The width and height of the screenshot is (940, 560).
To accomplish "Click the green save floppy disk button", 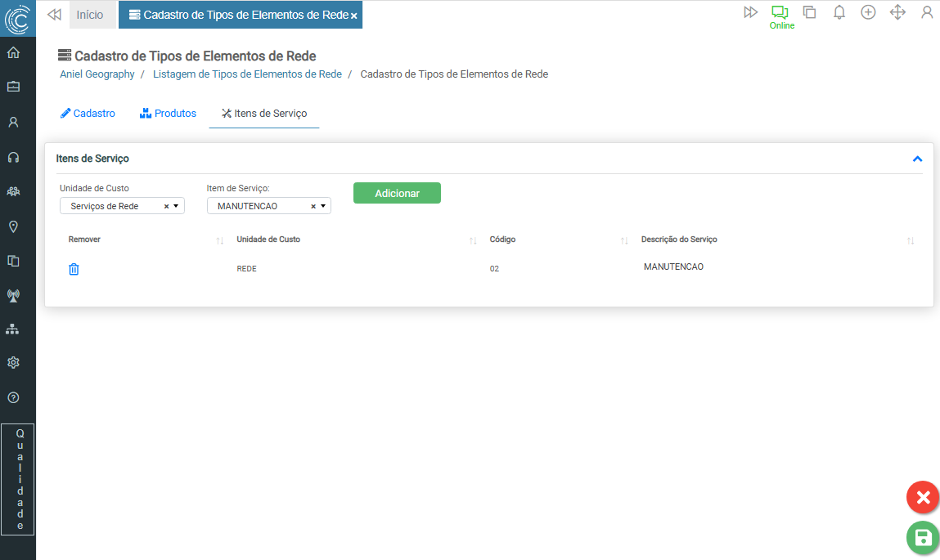I will click(x=922, y=537).
